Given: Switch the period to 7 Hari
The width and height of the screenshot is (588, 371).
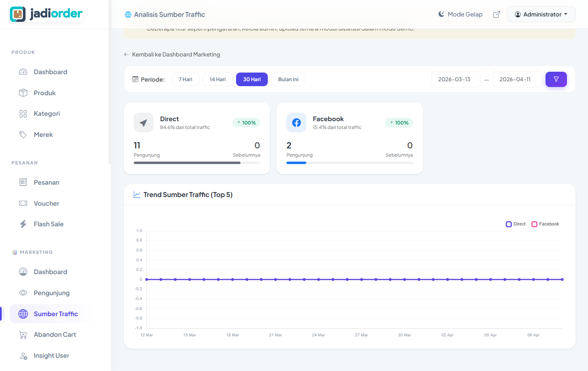Looking at the screenshot, I should pos(185,79).
